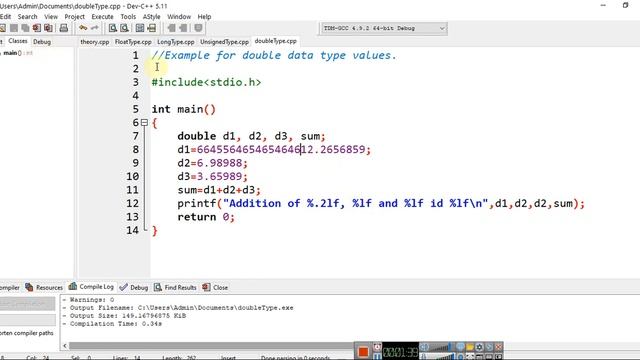Switch to the FloatType.cpp tab

click(133, 42)
